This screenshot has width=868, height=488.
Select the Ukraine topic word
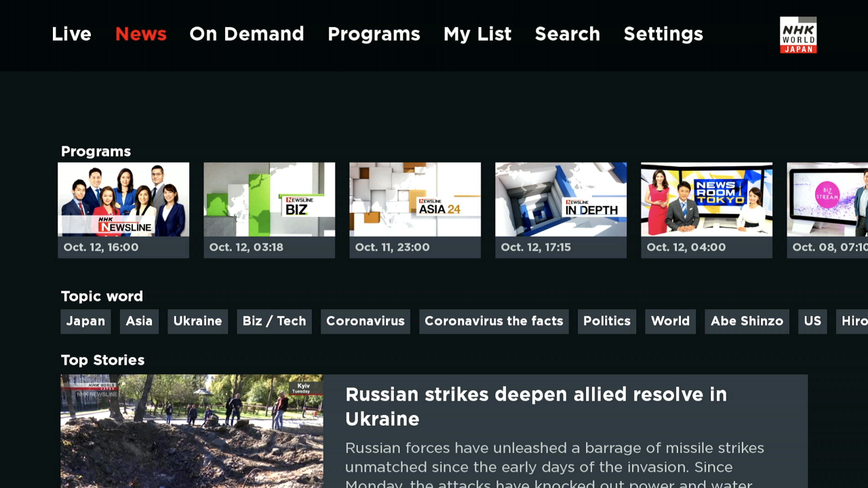(197, 321)
